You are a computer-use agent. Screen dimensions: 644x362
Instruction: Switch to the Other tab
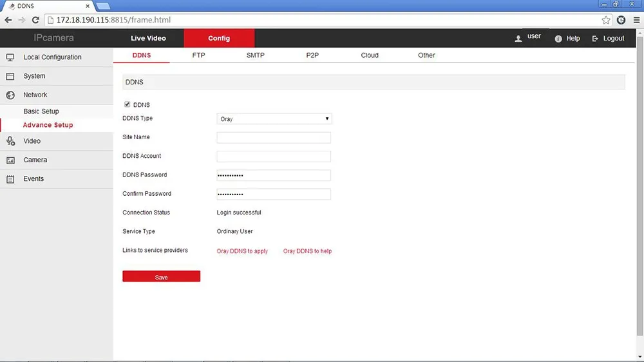click(426, 55)
